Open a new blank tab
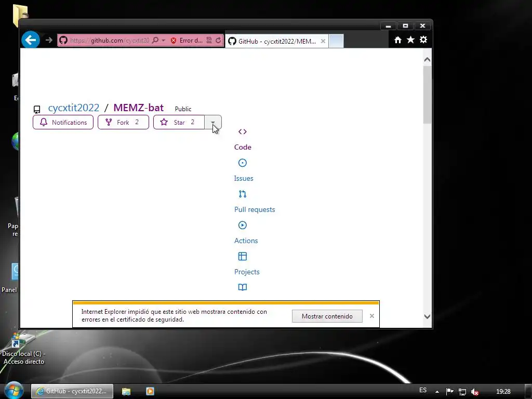This screenshot has width=532, height=399. (x=336, y=41)
